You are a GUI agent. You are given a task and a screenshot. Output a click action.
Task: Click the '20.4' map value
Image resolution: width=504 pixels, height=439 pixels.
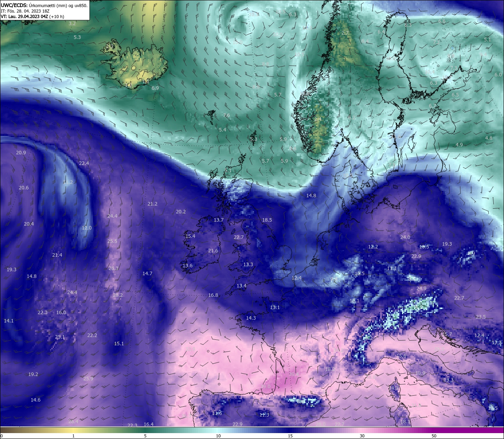[x=29, y=224]
